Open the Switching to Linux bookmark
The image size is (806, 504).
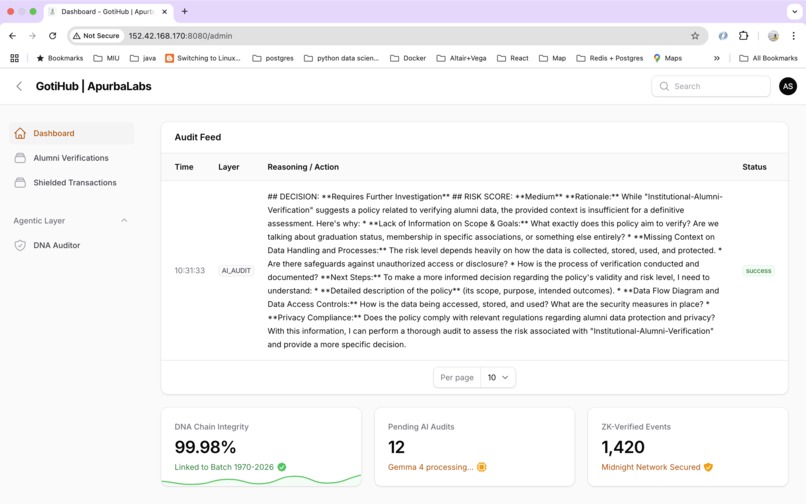point(203,58)
